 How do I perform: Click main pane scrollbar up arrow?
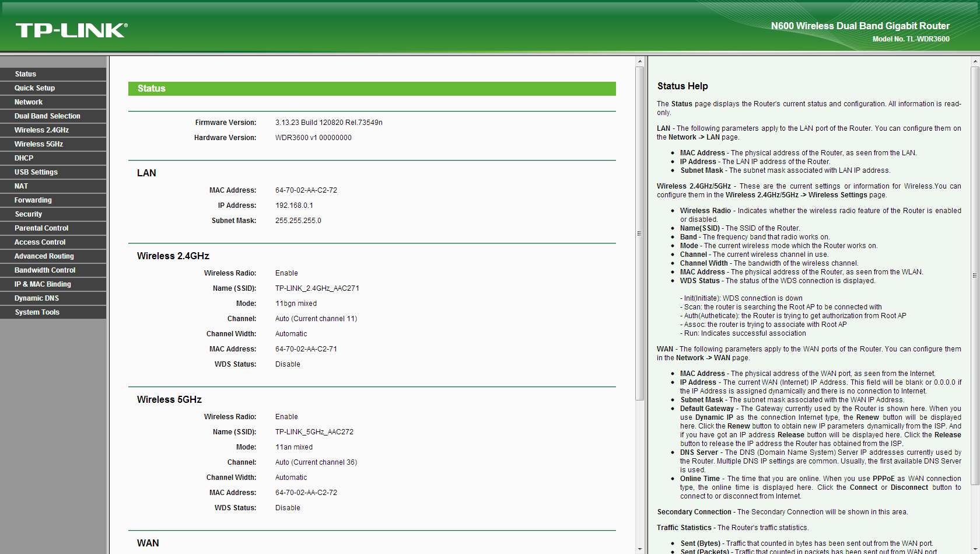[640, 61]
